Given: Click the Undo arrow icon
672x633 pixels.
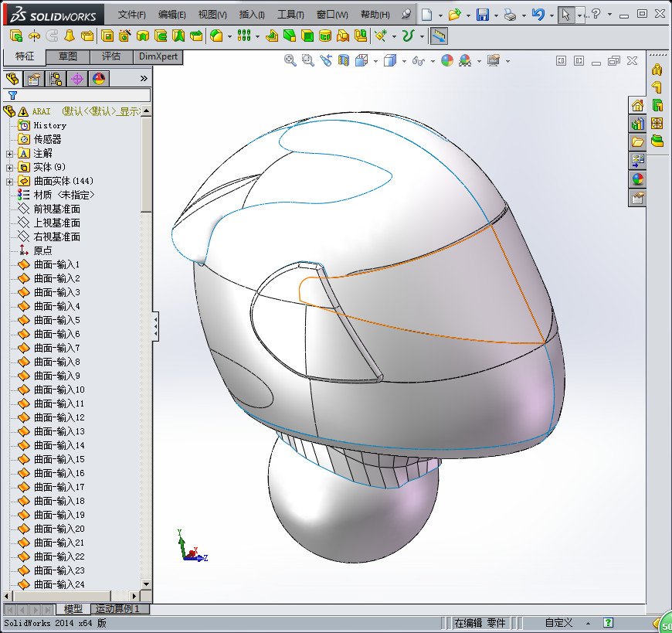Looking at the screenshot, I should [x=538, y=15].
